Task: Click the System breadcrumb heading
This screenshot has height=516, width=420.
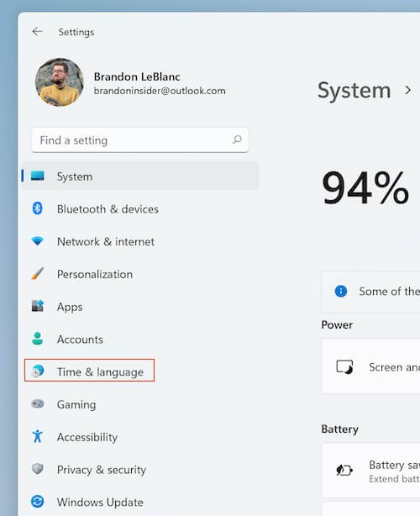Action: pyautogui.click(x=354, y=90)
